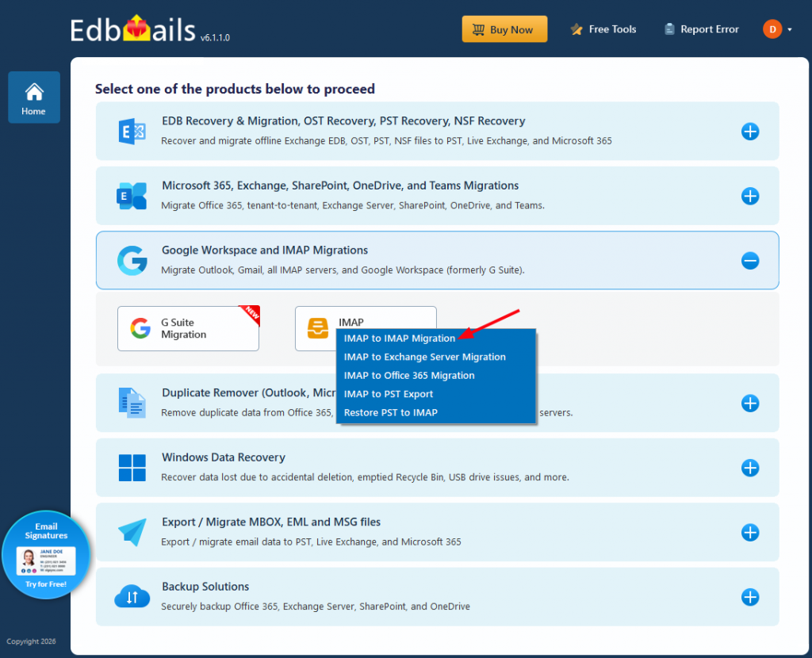
Task: Click the version label v6.1.1.0
Action: click(x=215, y=37)
